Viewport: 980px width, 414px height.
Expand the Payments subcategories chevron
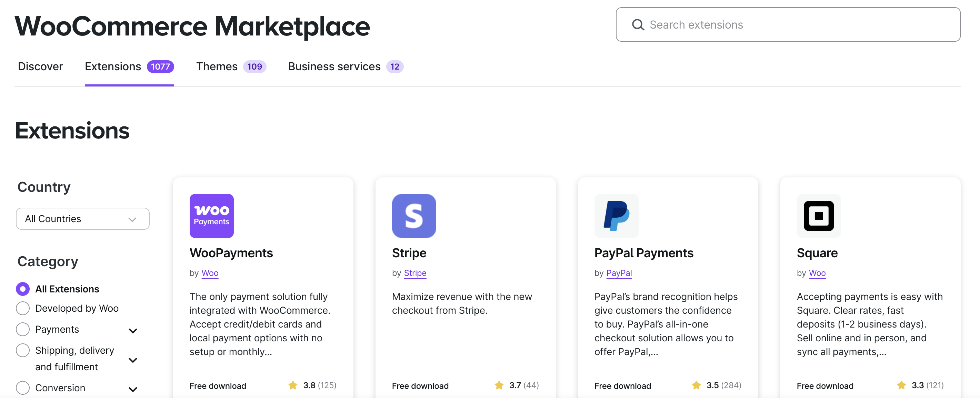[133, 331]
